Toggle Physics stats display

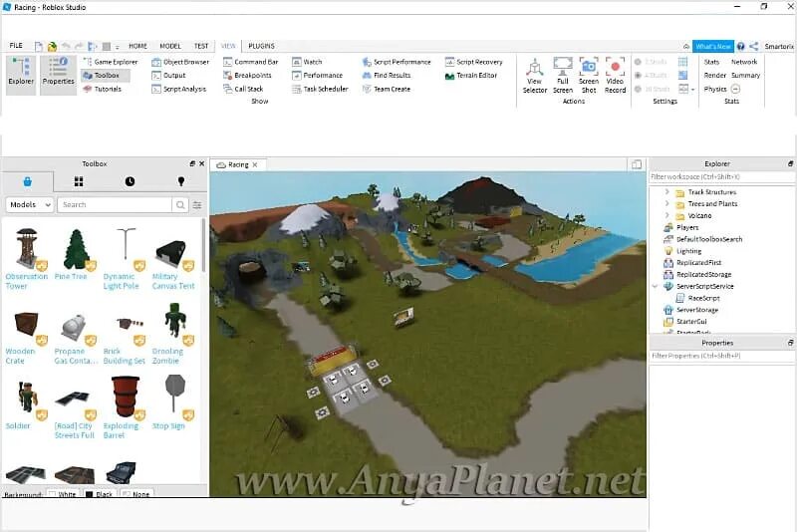715,89
